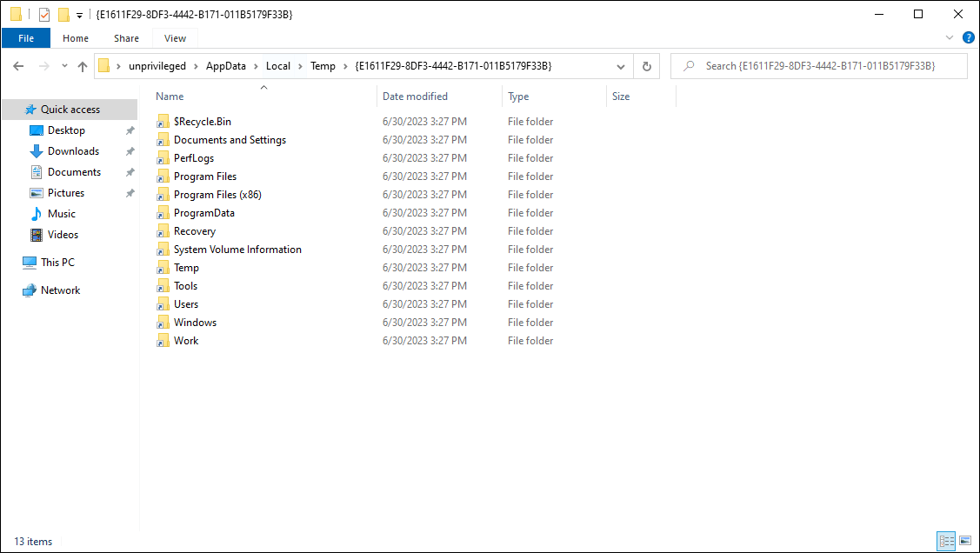Open the address bar dropdown arrow
The image size is (980, 553).
click(x=620, y=65)
